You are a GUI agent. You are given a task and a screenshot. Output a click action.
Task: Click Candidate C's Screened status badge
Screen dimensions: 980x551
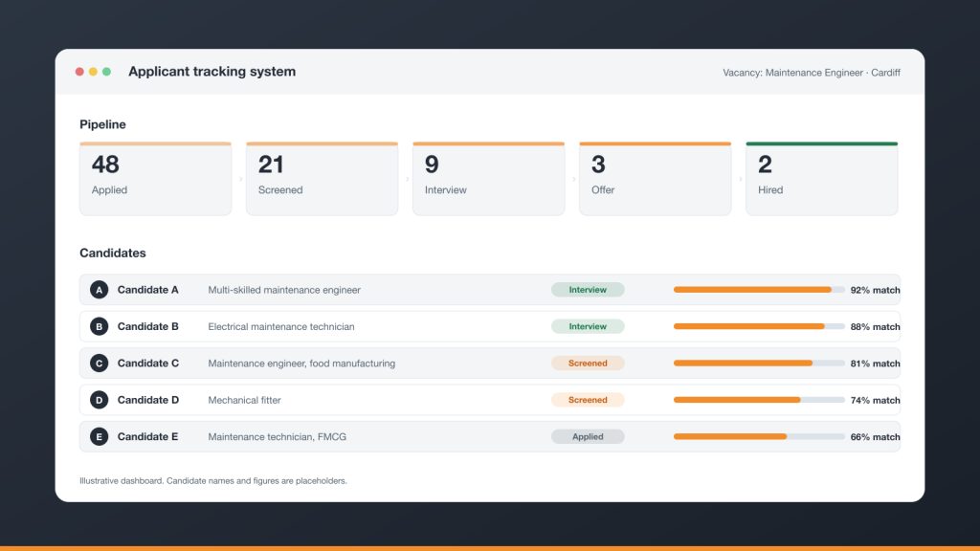pos(588,363)
